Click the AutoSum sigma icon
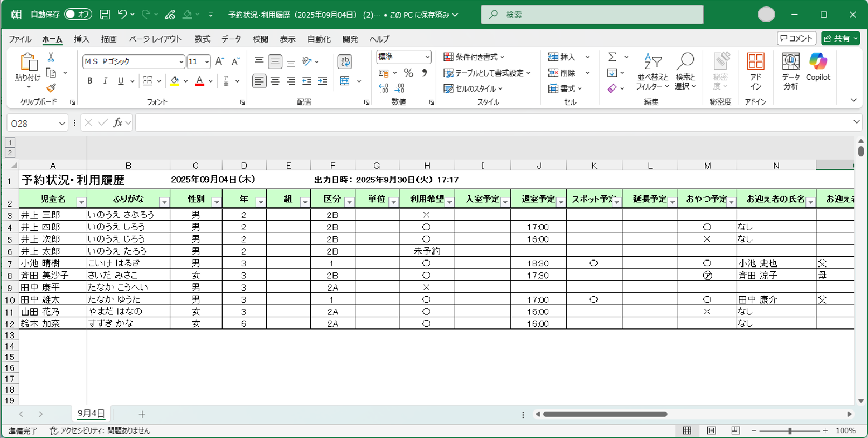This screenshot has height=438, width=868. (612, 57)
